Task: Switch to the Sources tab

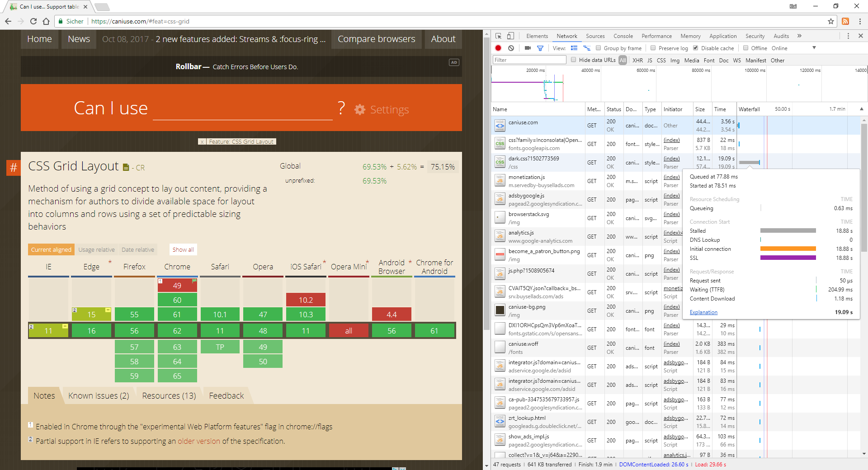Action: coord(595,36)
